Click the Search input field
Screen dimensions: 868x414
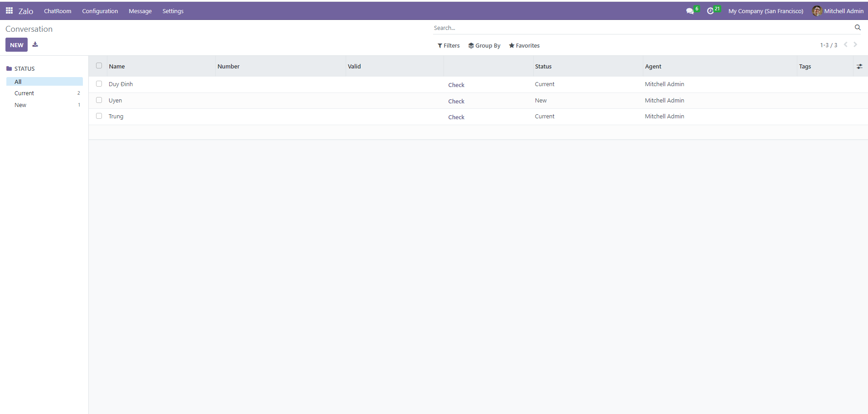pos(634,28)
